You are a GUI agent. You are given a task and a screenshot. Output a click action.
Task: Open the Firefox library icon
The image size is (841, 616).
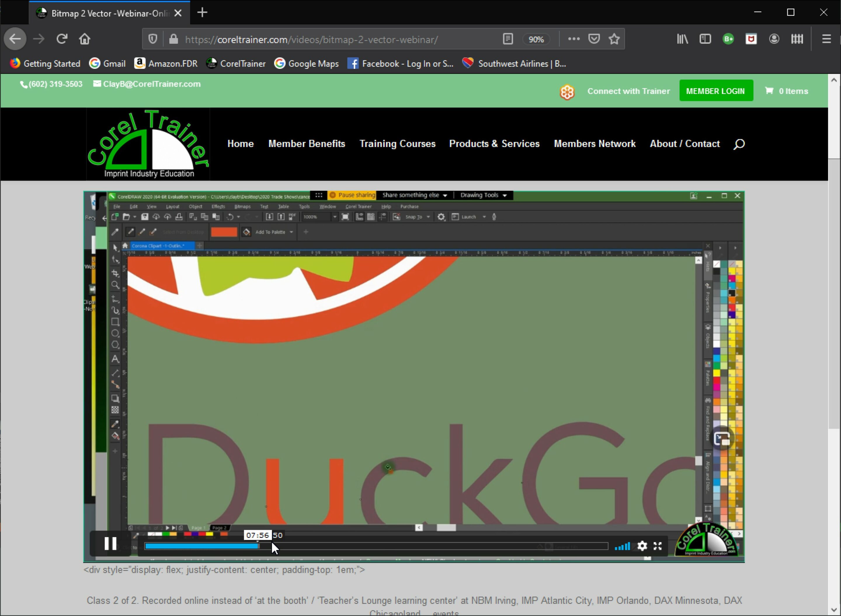coord(682,39)
